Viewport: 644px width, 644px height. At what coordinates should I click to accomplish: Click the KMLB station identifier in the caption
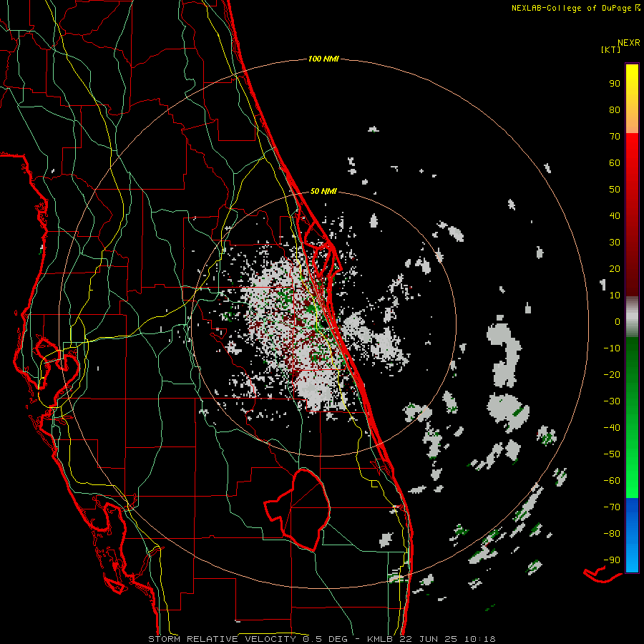click(380, 639)
